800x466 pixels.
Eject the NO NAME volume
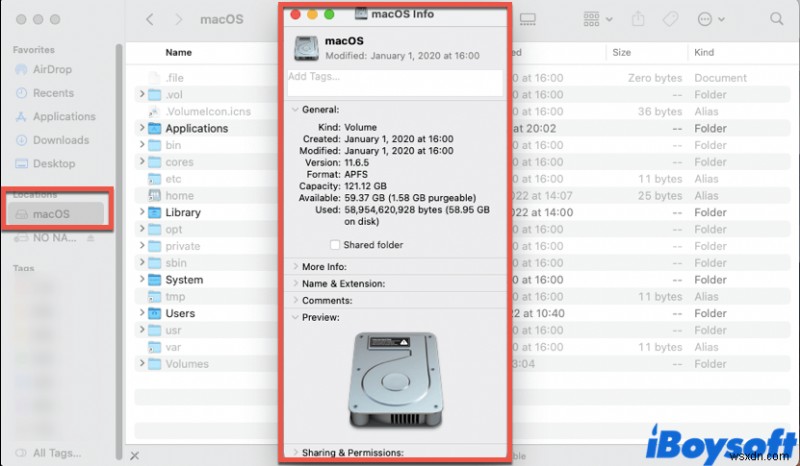90,238
